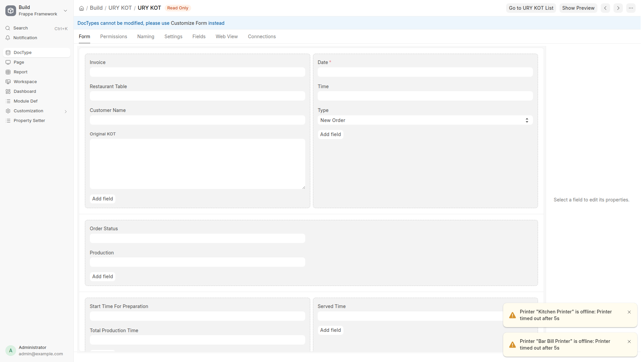
Task: Add field below Type dropdown
Action: [330, 134]
